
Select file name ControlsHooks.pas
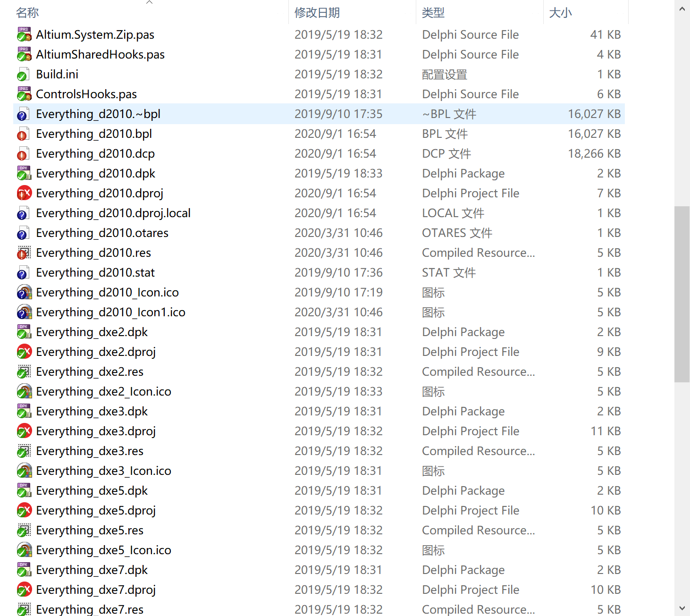(x=86, y=94)
